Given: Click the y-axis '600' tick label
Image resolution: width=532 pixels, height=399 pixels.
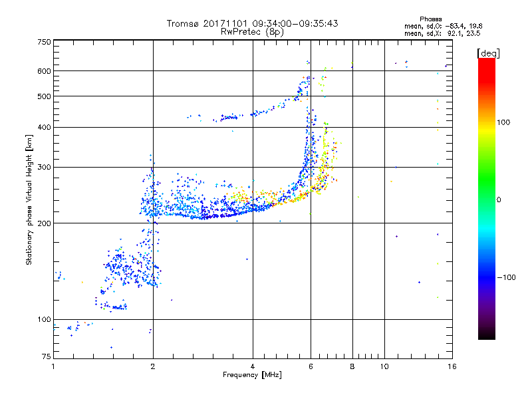Looking at the screenshot, I should click(44, 71).
